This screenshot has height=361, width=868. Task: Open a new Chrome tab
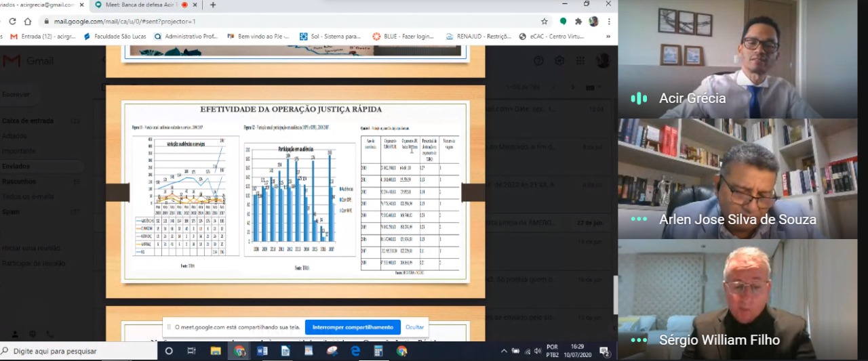click(213, 5)
